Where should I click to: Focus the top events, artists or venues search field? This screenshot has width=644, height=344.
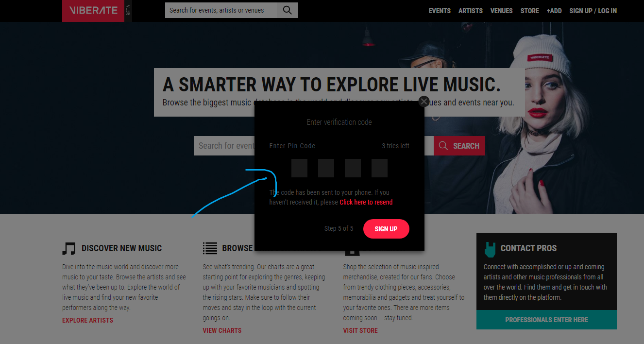tap(221, 10)
